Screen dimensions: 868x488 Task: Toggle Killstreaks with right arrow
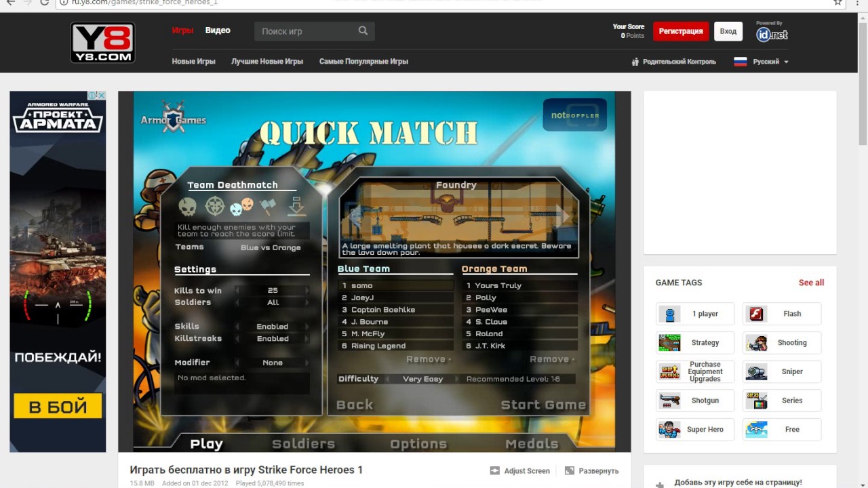pos(307,338)
